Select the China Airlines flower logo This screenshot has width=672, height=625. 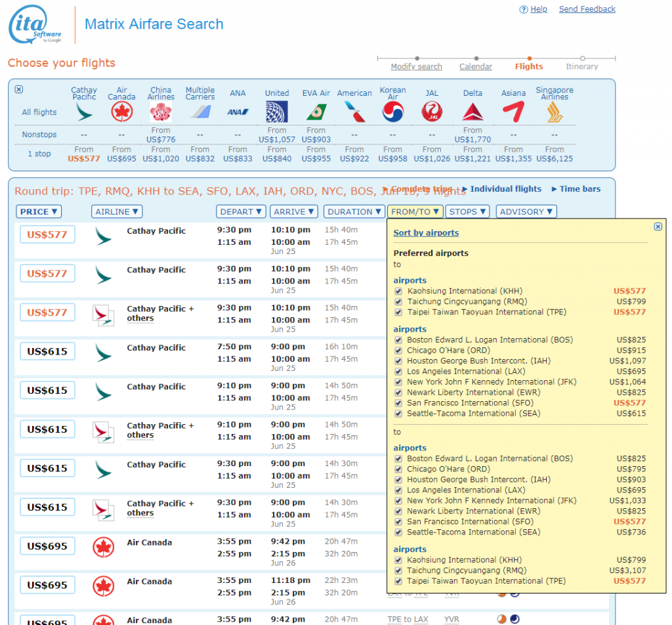tap(161, 112)
